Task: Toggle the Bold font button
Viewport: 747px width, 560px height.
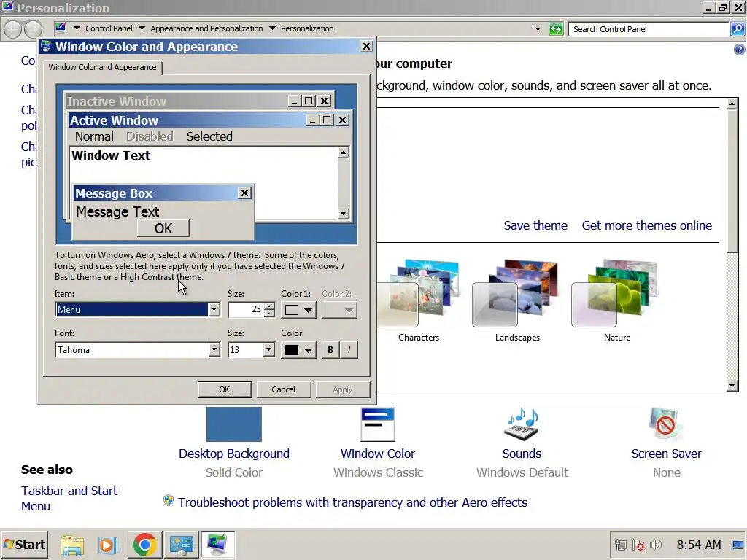Action: click(x=330, y=350)
